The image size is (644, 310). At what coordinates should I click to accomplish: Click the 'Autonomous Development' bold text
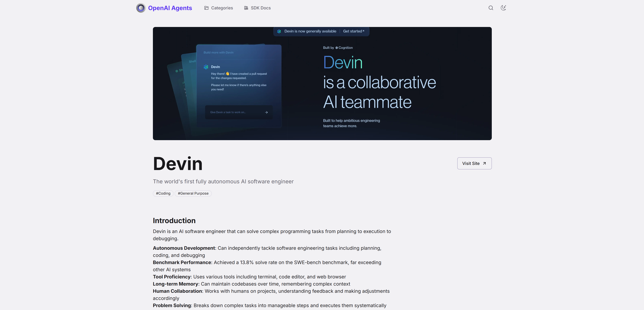click(184, 248)
